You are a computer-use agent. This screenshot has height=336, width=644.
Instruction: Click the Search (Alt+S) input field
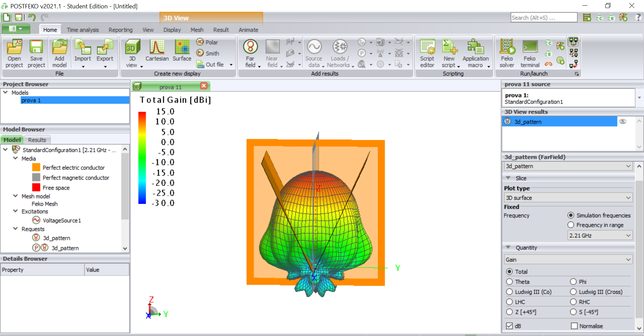544,17
